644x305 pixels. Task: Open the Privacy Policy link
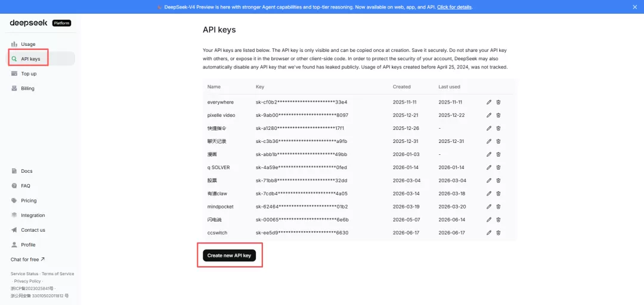tap(27, 281)
